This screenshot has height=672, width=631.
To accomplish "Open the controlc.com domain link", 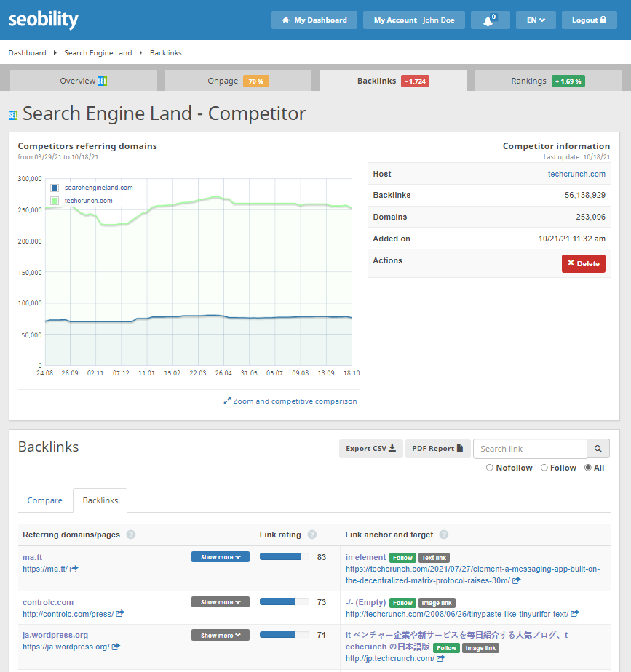I will tap(48, 602).
